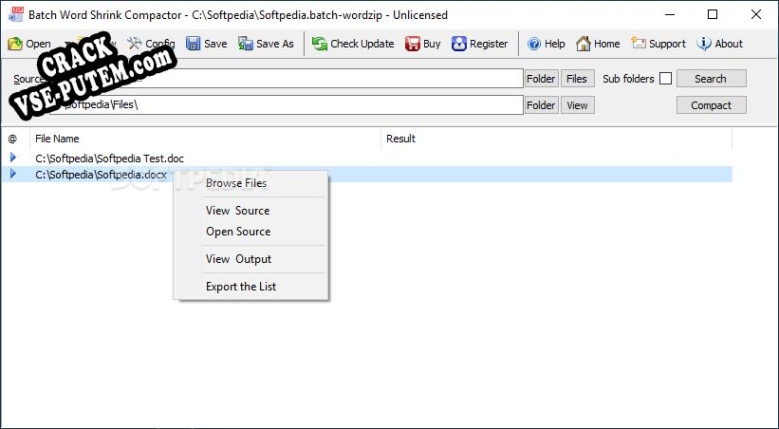Image resolution: width=779 pixels, height=429 pixels.
Task: Click the Home house icon
Action: pos(583,44)
